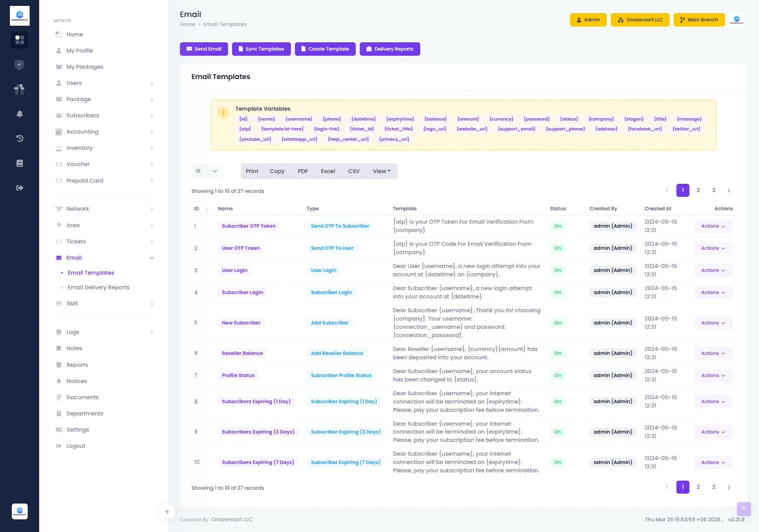The image size is (759, 532).
Task: Click the logout arrow icon at rail bottom
Action: click(19, 188)
